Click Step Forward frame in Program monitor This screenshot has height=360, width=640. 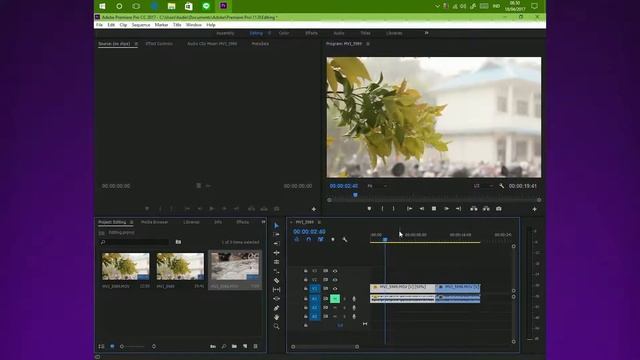pos(446,209)
